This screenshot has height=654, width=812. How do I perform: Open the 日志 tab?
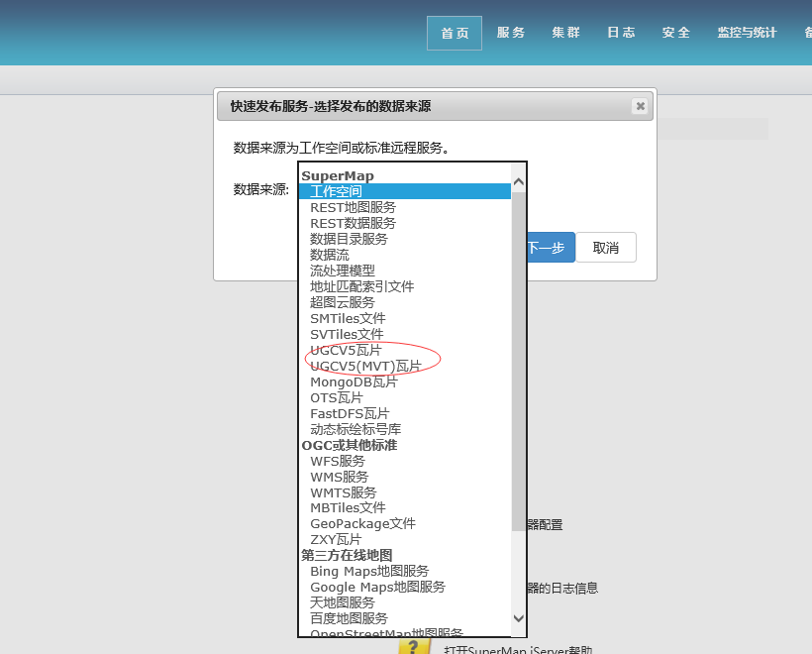(621, 33)
